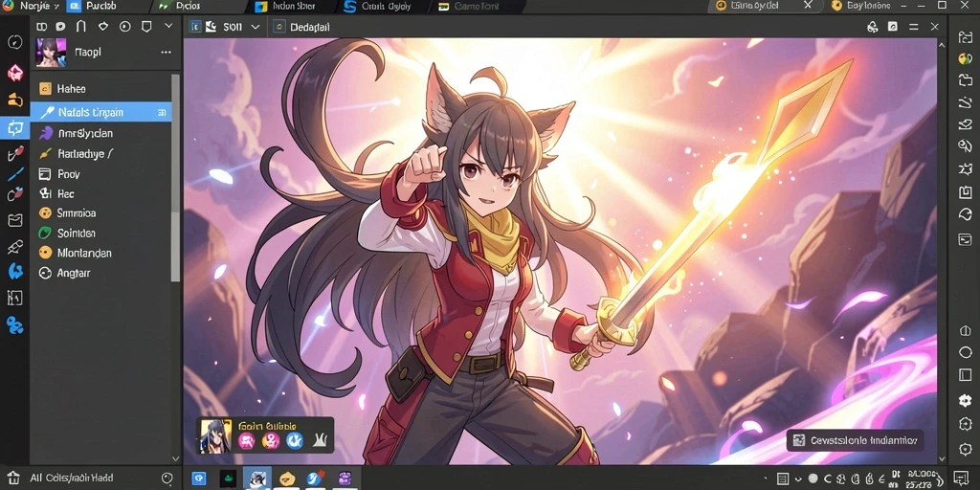Toggle the circle icon on the right edge

(x=965, y=351)
